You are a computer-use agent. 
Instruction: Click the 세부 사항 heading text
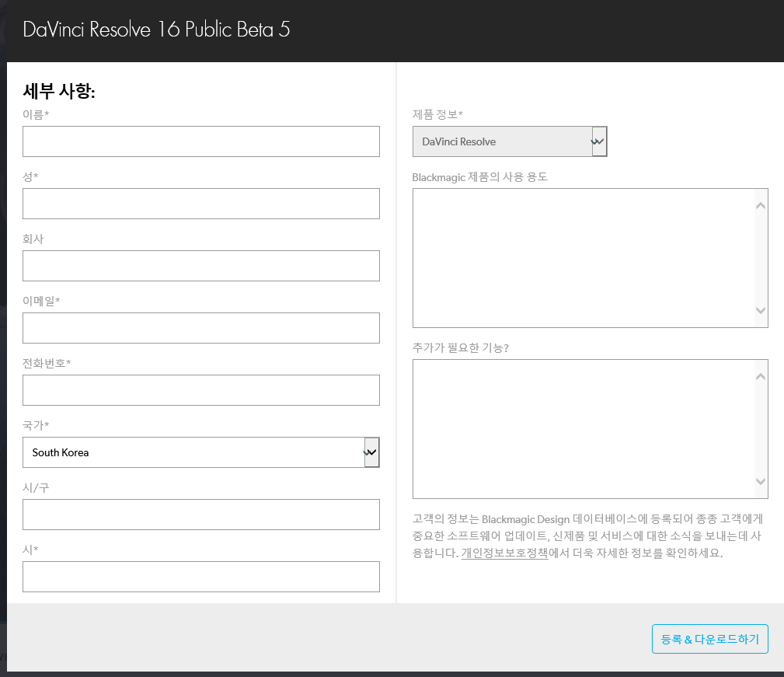click(59, 91)
